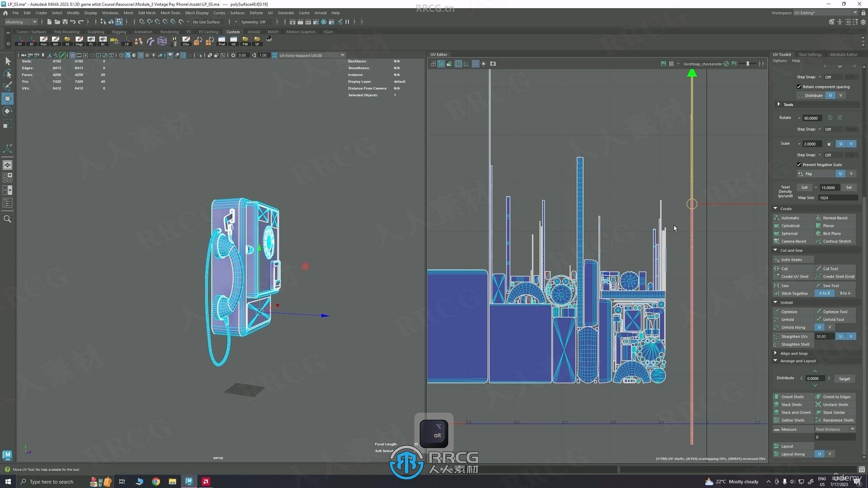Toggle the U button beside Distribute
The height and width of the screenshot is (488, 868).
click(x=830, y=95)
